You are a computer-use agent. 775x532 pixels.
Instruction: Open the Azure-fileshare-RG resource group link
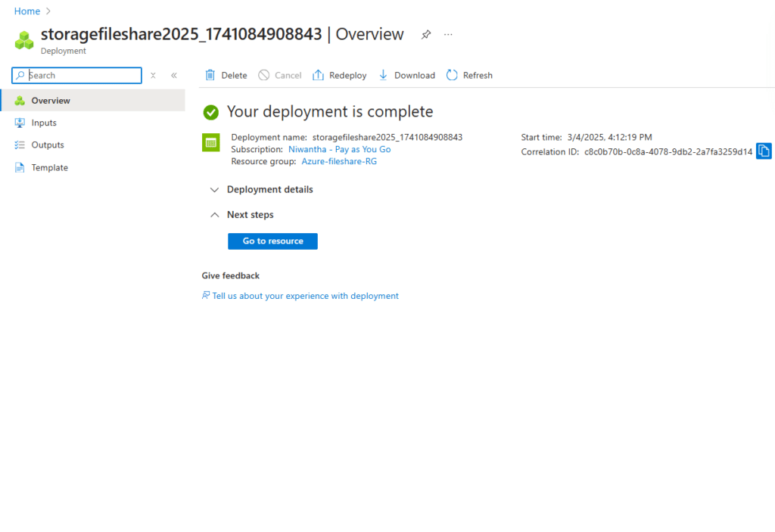338,162
